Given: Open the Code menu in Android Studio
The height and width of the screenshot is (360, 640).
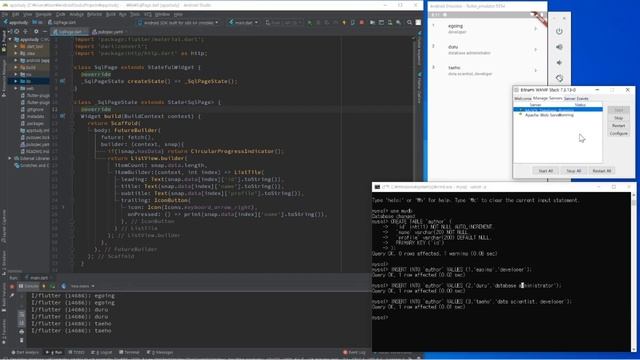Looking at the screenshot, I should (60, 14).
